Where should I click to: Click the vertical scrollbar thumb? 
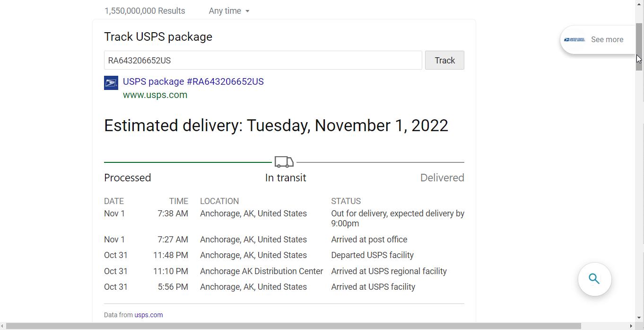coord(639,46)
